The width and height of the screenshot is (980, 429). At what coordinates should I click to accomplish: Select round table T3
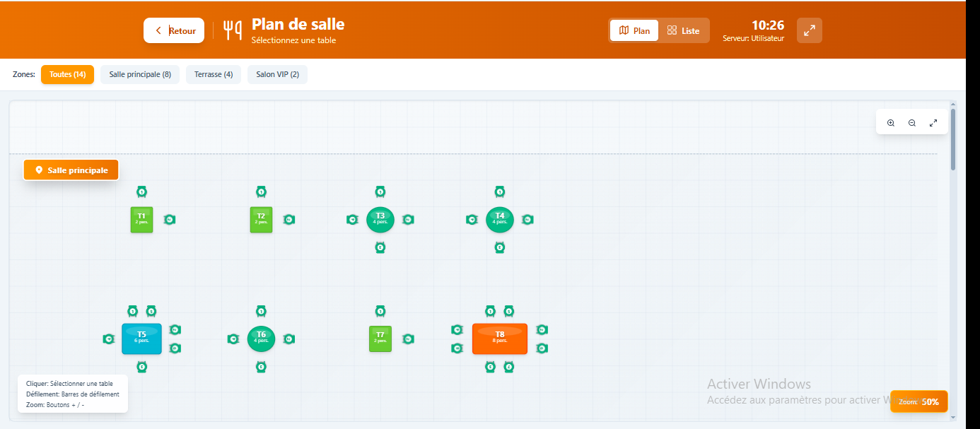(380, 220)
